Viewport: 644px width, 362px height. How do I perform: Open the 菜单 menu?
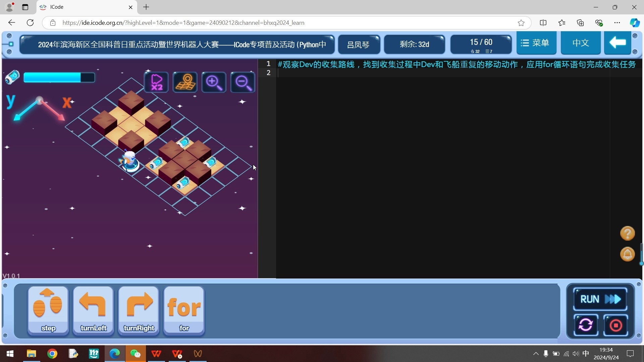(x=536, y=43)
